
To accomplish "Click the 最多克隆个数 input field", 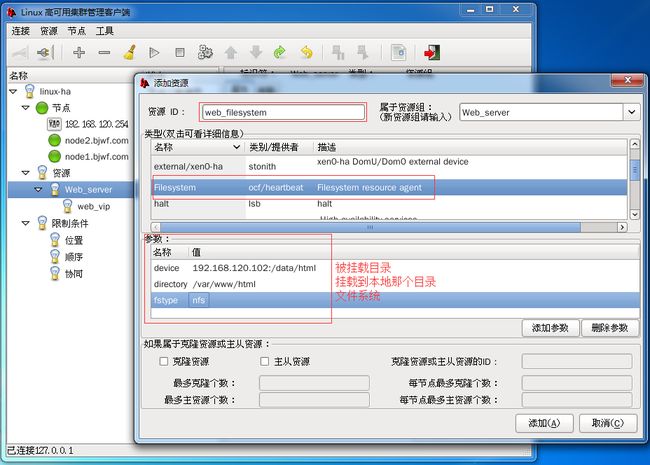I will click(314, 383).
